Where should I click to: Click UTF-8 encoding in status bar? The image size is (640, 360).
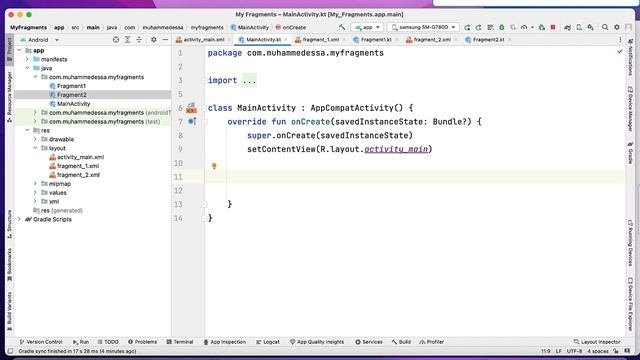click(x=574, y=351)
